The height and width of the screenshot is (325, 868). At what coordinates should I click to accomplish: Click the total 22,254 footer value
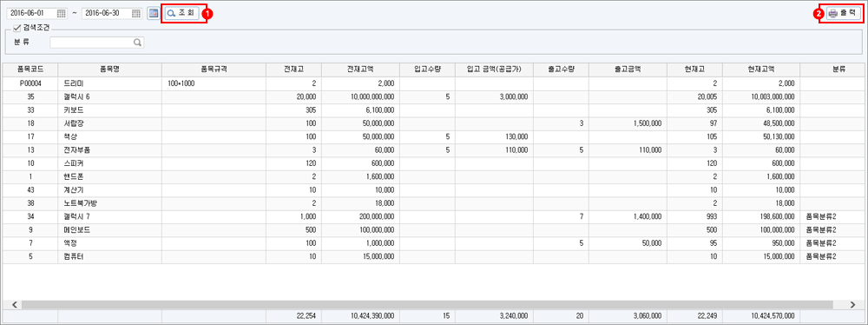pyautogui.click(x=293, y=316)
